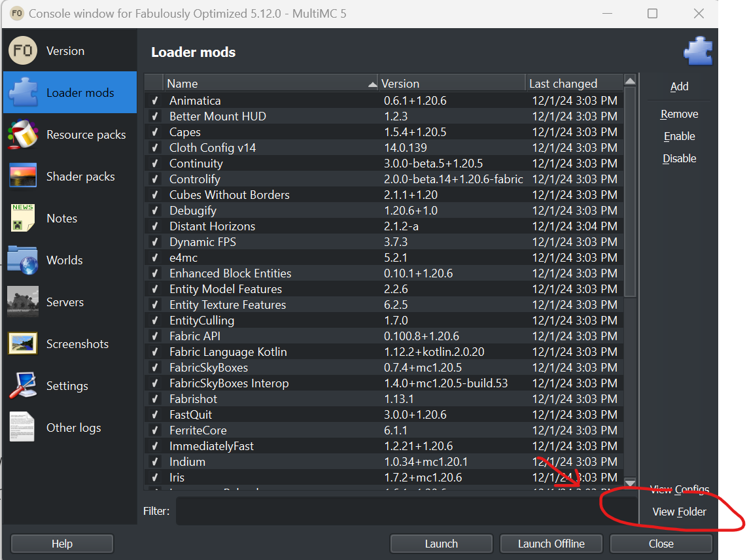
Task: Launch the instance
Action: click(x=441, y=544)
